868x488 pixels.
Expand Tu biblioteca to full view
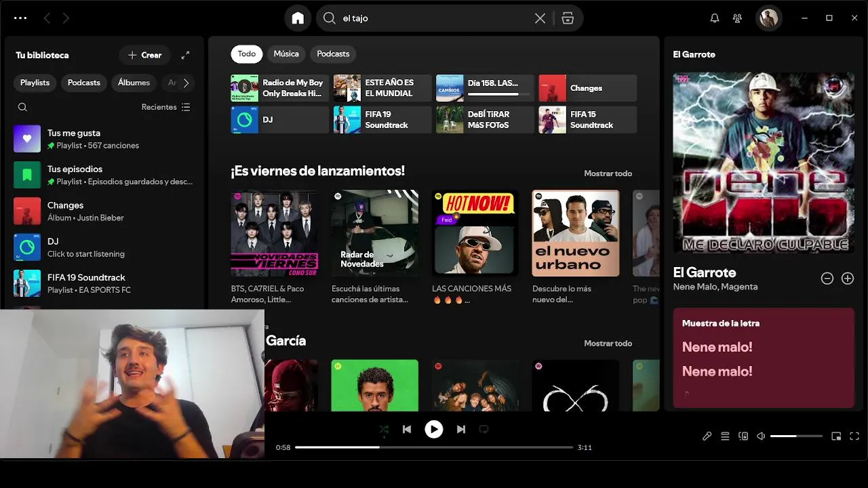click(186, 55)
